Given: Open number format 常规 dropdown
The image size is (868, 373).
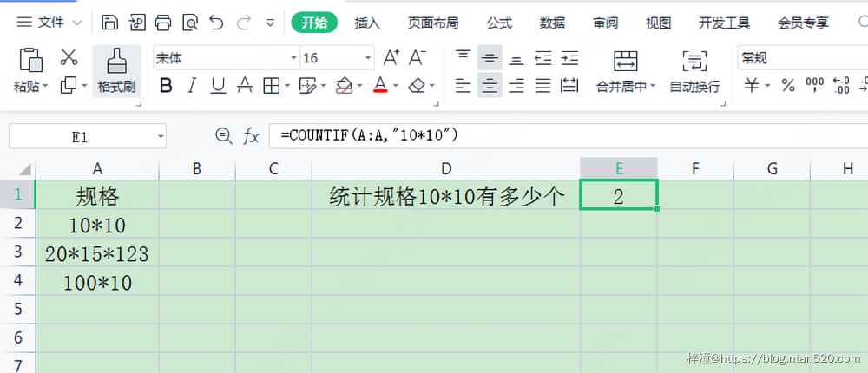Looking at the screenshot, I should tap(803, 57).
